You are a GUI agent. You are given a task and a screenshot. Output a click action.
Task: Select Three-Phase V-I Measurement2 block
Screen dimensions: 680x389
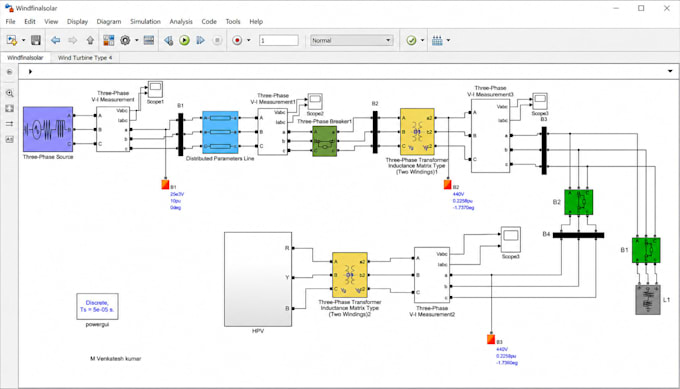tap(432, 275)
